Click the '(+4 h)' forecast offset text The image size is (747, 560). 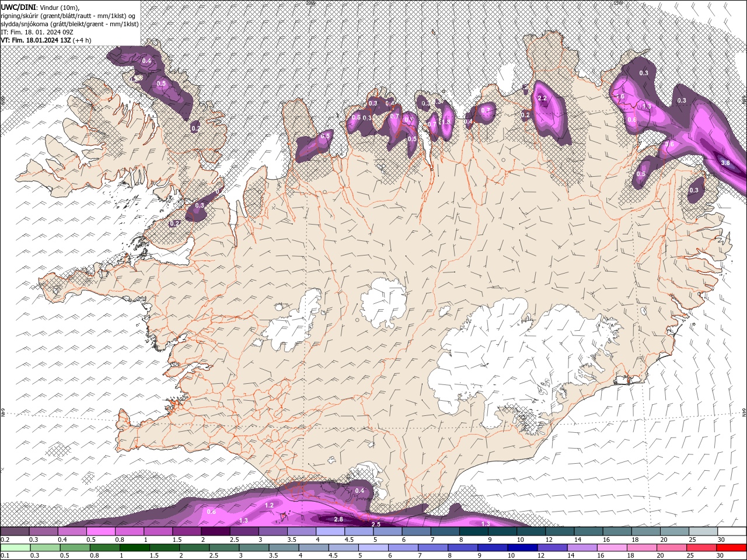[x=82, y=40]
